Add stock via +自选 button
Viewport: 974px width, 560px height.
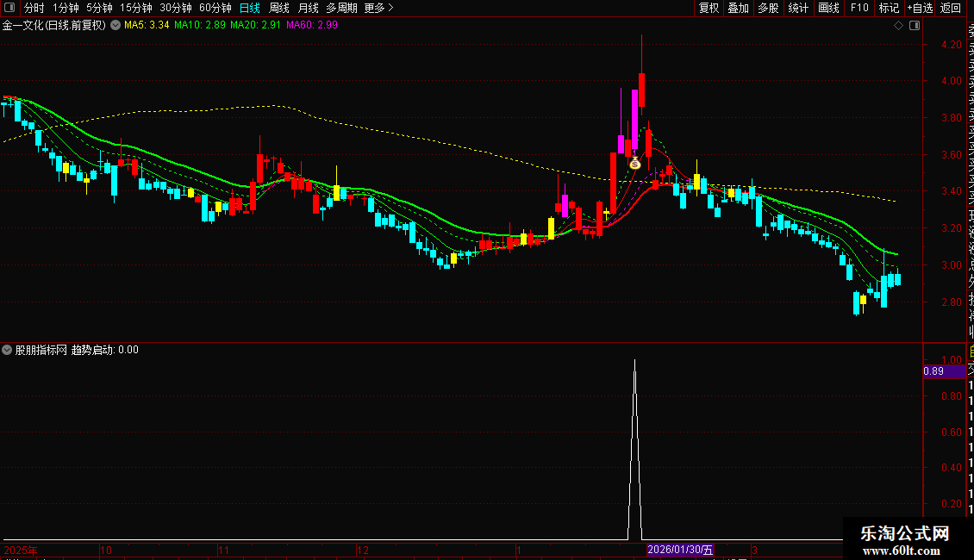pos(920,8)
